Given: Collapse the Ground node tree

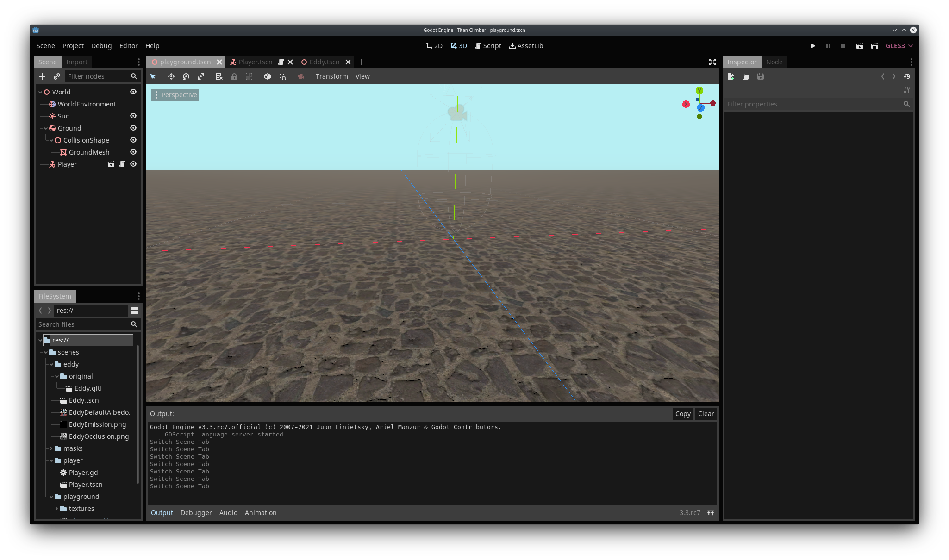Looking at the screenshot, I should pos(46,128).
